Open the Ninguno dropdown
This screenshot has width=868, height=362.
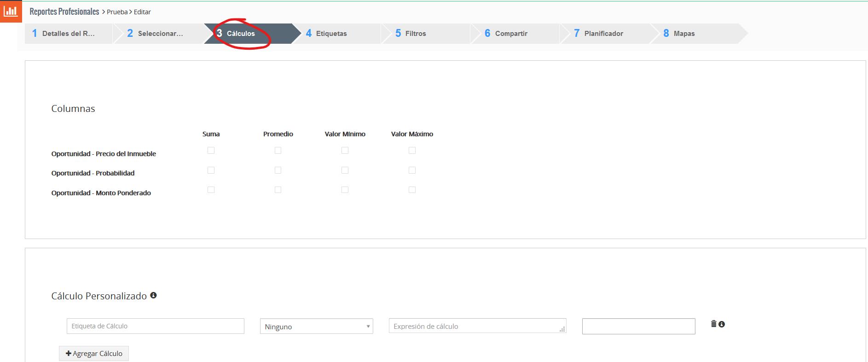coord(316,327)
